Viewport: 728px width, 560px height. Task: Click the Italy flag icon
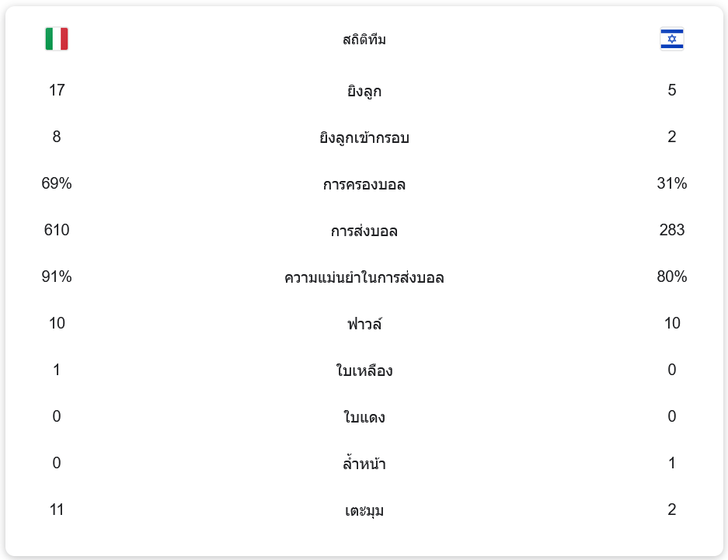(57, 39)
